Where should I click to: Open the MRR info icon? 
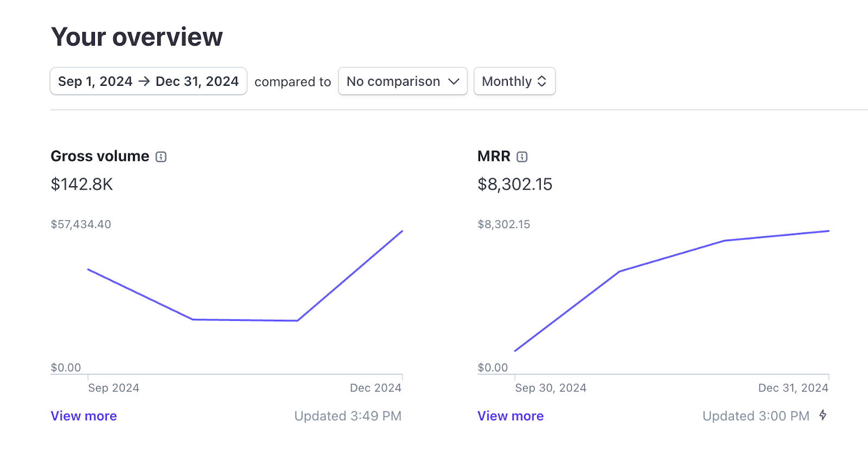(x=522, y=157)
